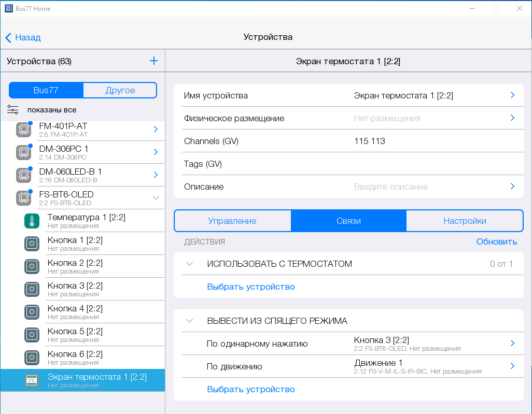532x414 pixels.
Task: Click the DM-306PC 1 chip icon
Action: click(23, 152)
